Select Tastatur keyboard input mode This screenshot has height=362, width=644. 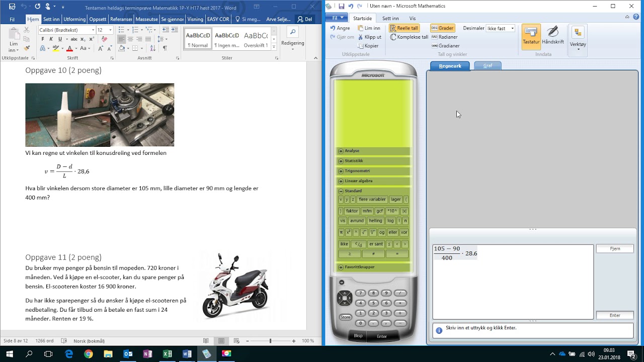pyautogui.click(x=531, y=36)
